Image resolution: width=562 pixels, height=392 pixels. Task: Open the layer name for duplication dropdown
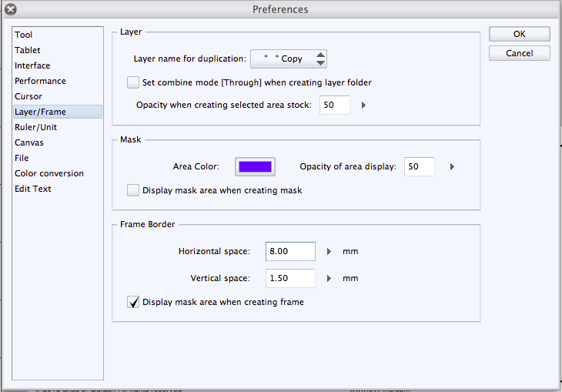pos(320,59)
